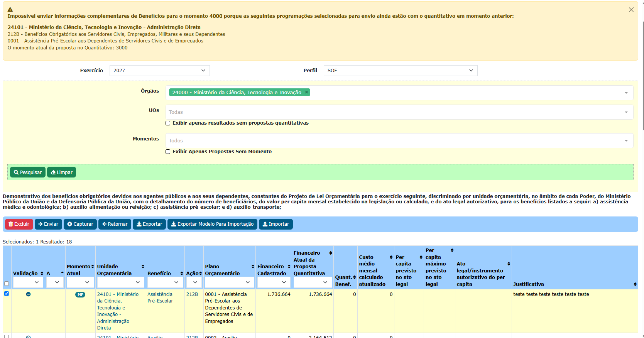This screenshot has height=338, width=644.
Task: Remove the 24000 Ministério tag from Órgãos
Action: 306,92
